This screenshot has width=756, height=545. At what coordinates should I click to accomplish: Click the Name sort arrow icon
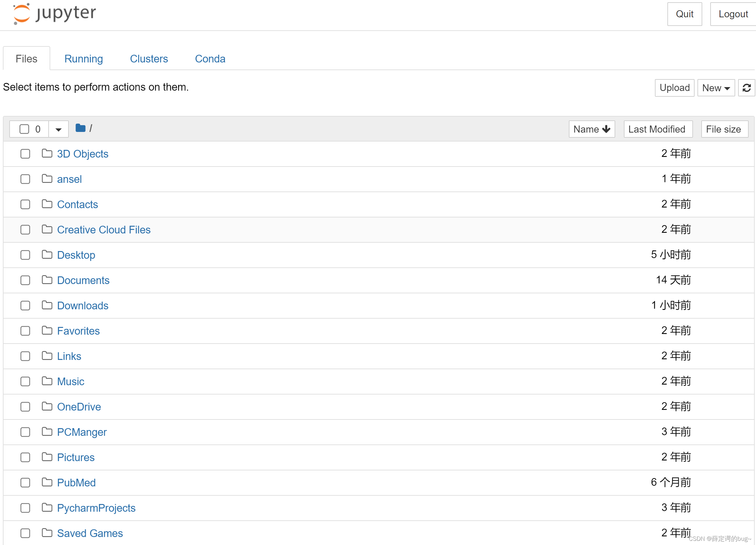click(605, 128)
